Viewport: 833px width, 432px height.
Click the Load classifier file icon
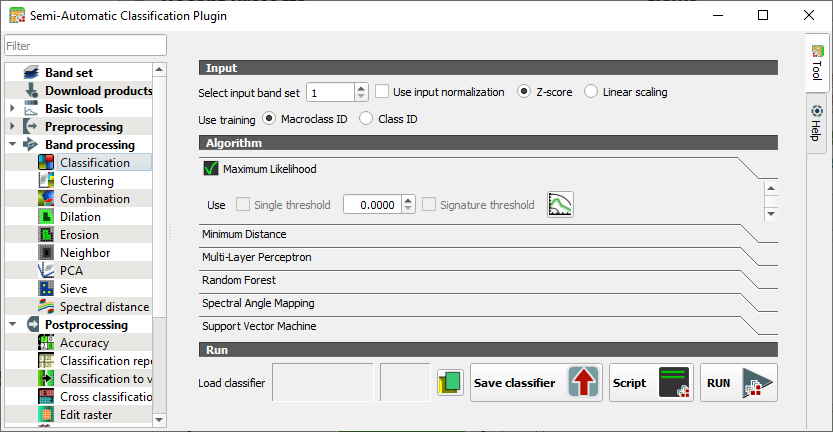(x=449, y=383)
